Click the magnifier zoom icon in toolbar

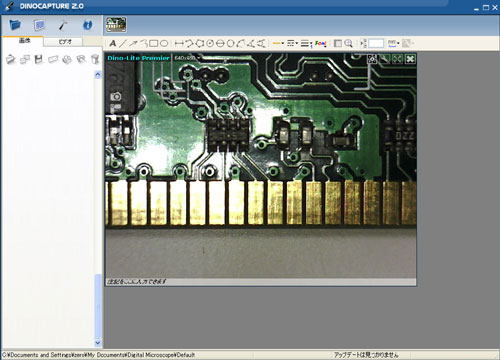click(348, 43)
